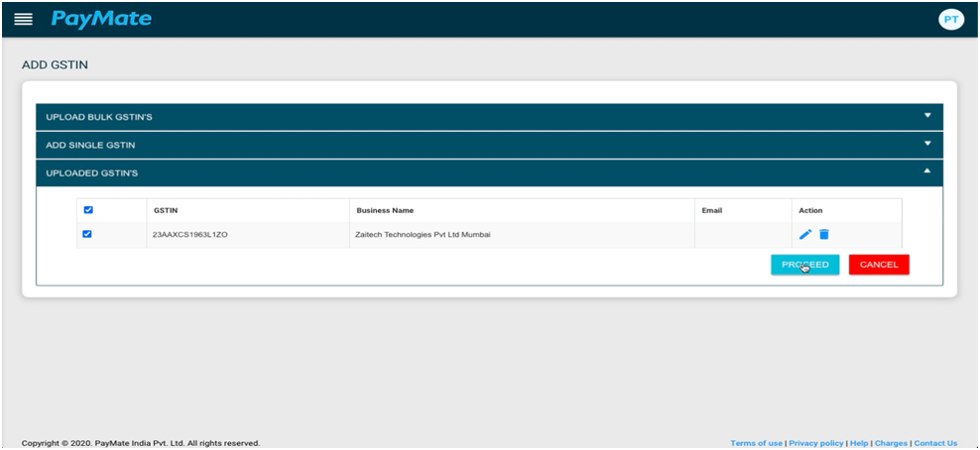Open the Terms of use link
This screenshot has width=980, height=450.
tap(756, 443)
